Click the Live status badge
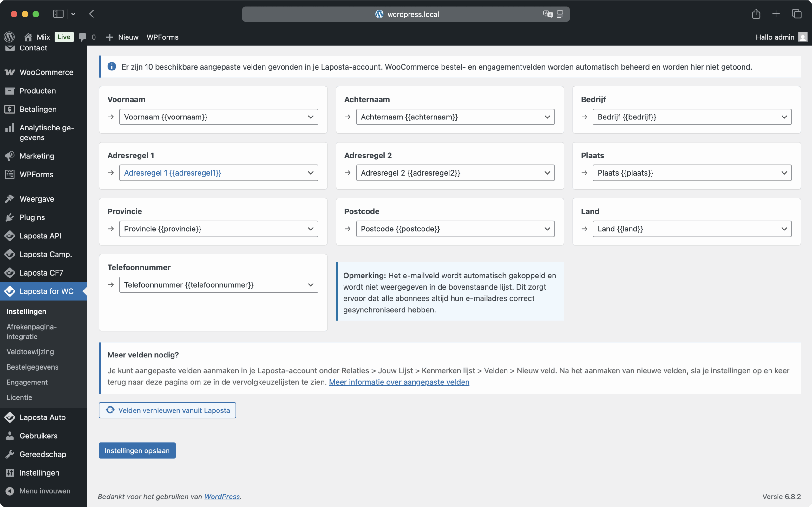812x507 pixels. (x=64, y=37)
